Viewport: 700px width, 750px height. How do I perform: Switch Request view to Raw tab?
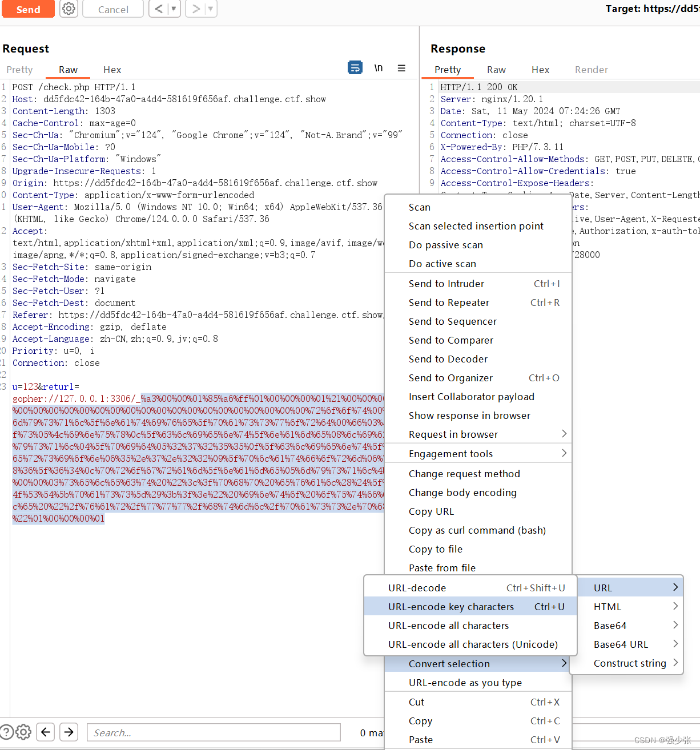point(68,70)
